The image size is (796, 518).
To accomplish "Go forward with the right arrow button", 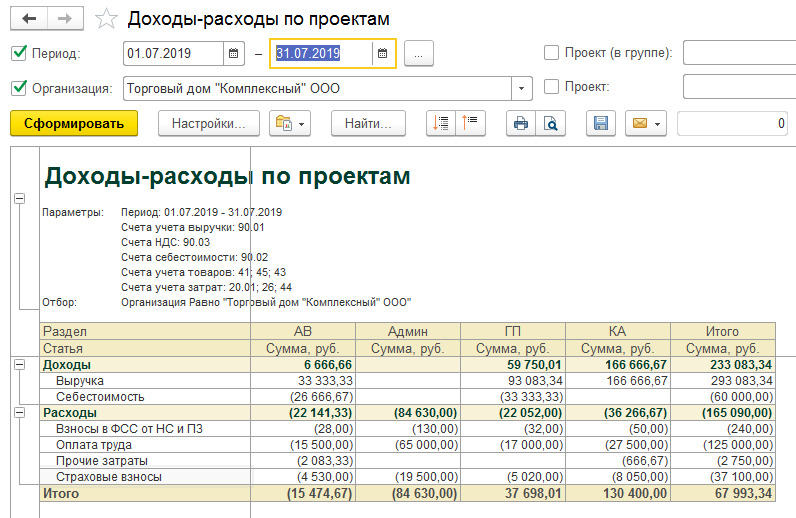I will [65, 19].
